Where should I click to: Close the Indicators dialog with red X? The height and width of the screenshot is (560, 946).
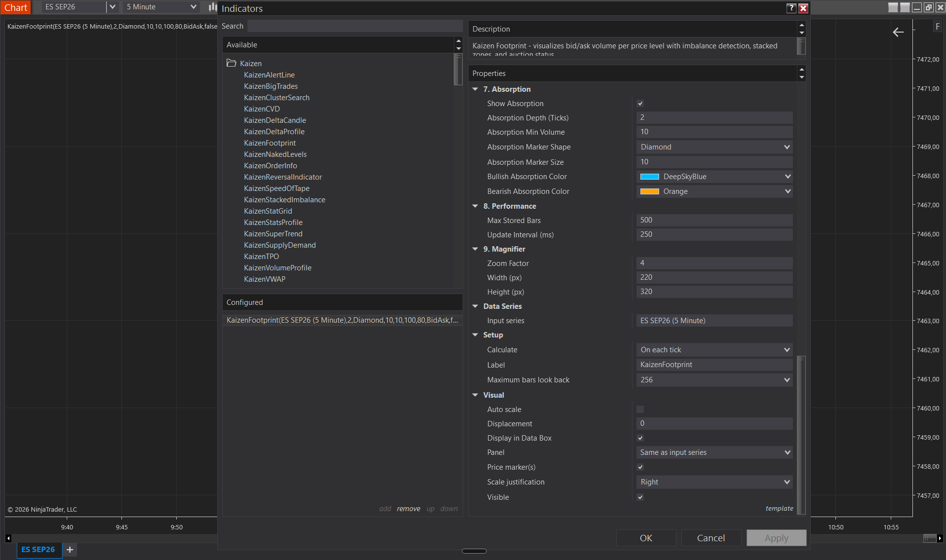803,8
